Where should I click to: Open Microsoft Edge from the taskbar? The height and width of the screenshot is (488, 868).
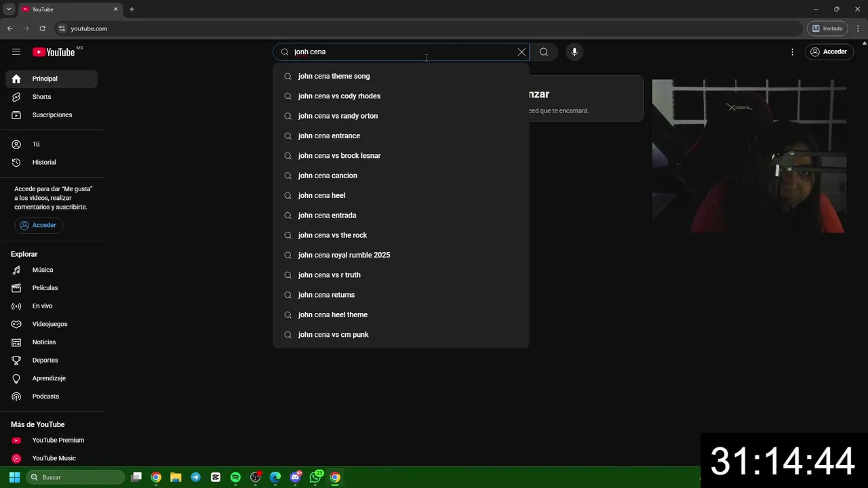pos(275,477)
